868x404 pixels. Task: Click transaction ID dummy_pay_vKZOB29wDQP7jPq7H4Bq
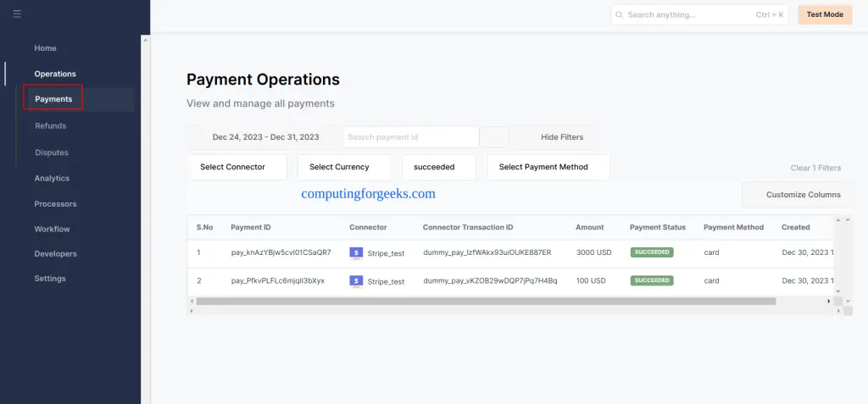pyautogui.click(x=490, y=281)
